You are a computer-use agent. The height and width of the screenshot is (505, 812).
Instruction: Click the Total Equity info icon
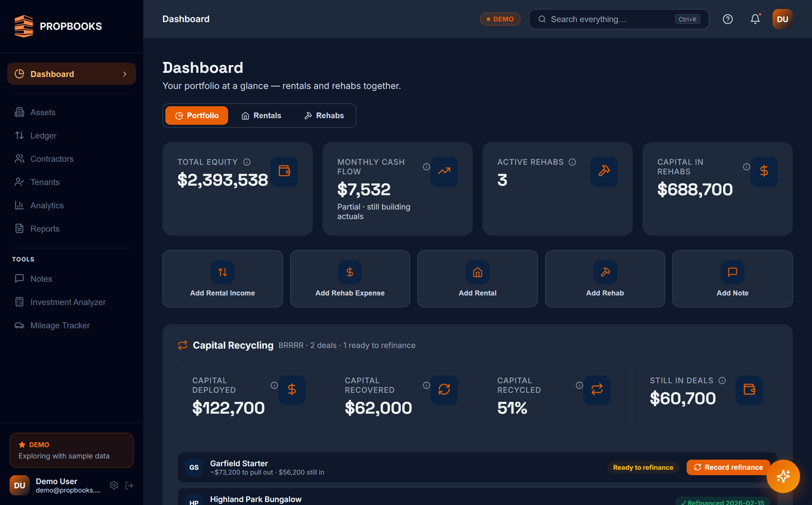[247, 162]
